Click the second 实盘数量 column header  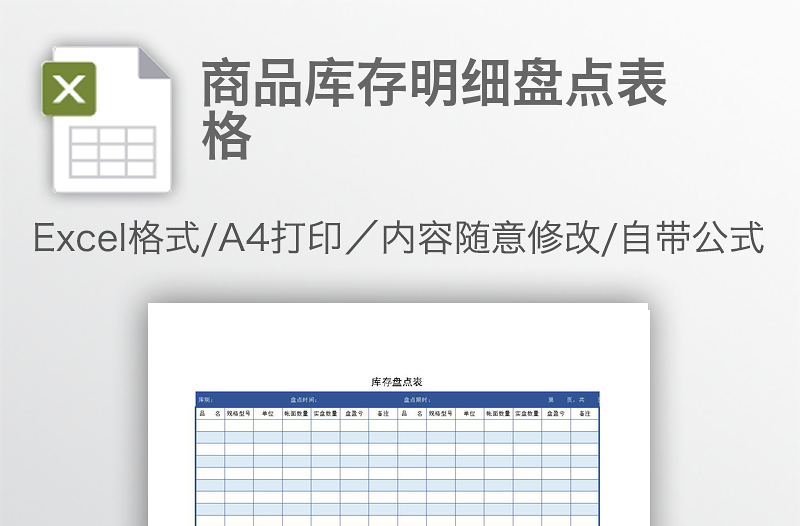(527, 413)
